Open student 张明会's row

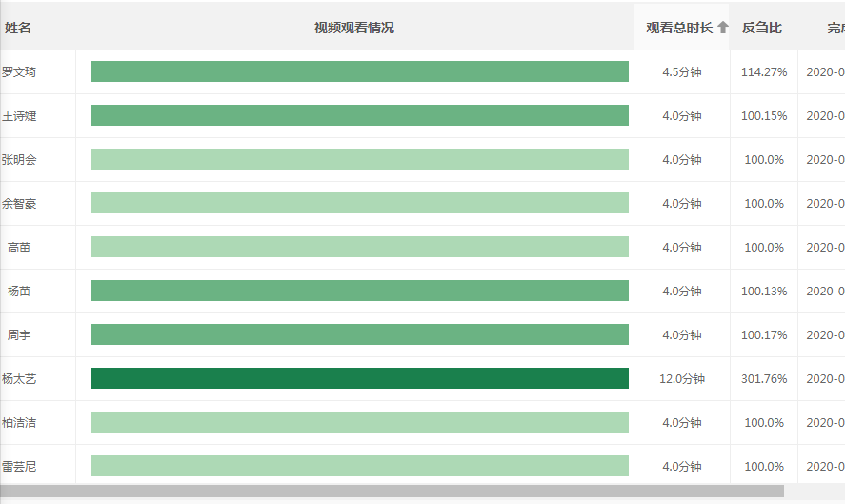19,159
